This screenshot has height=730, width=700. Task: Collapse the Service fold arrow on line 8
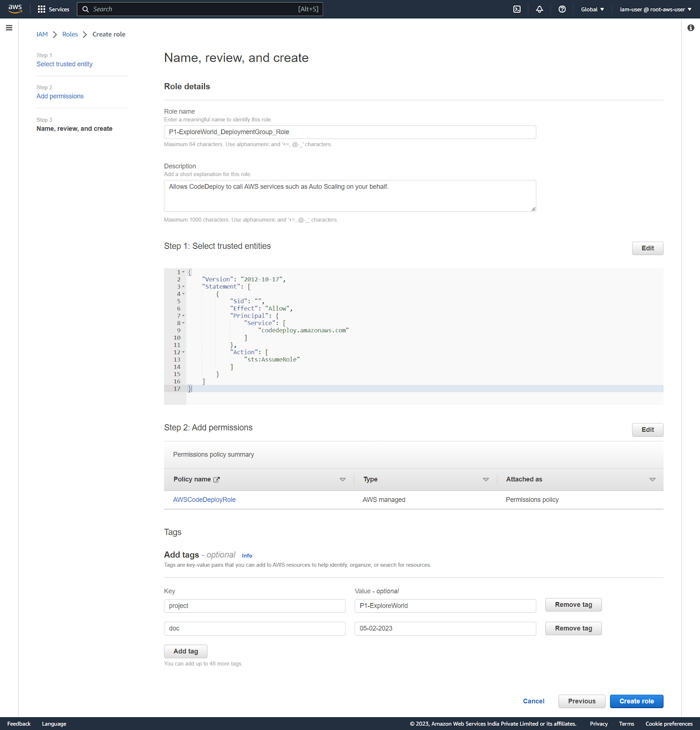tap(183, 323)
